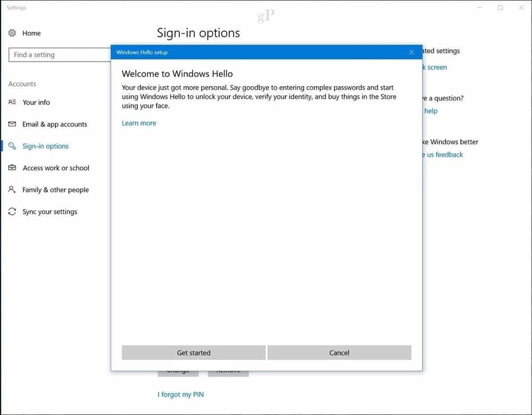Viewport: 532px width, 415px height.
Task: Click the Your info person-card icon
Action: click(x=12, y=102)
